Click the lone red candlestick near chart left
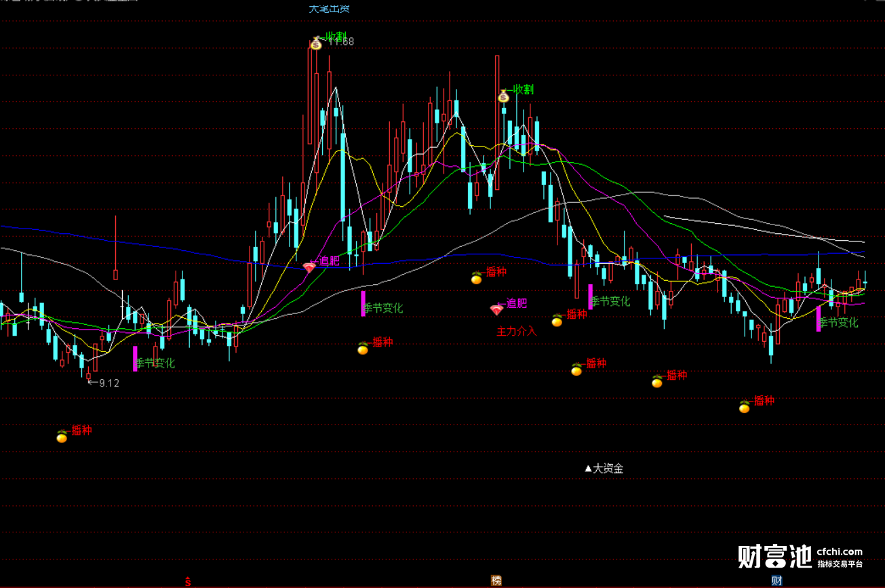885x588 pixels. coord(115,248)
